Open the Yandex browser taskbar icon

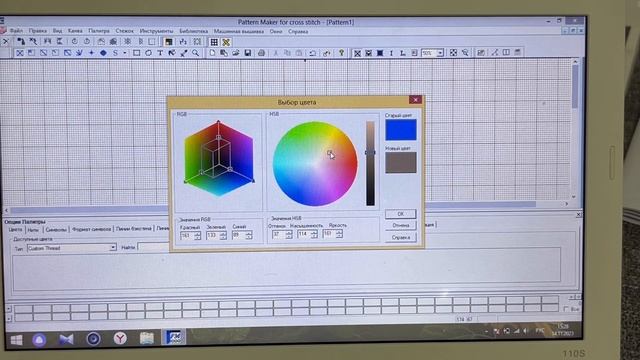click(120, 338)
